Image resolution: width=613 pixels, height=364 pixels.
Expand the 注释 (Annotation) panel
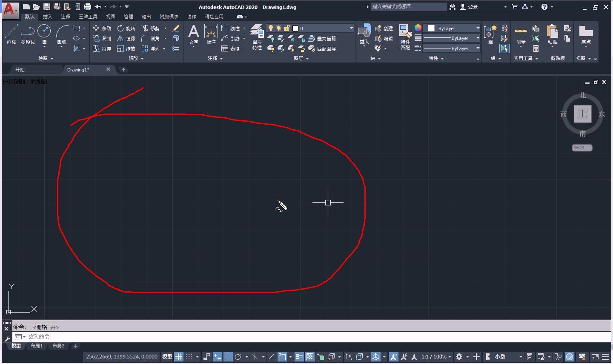click(x=215, y=58)
